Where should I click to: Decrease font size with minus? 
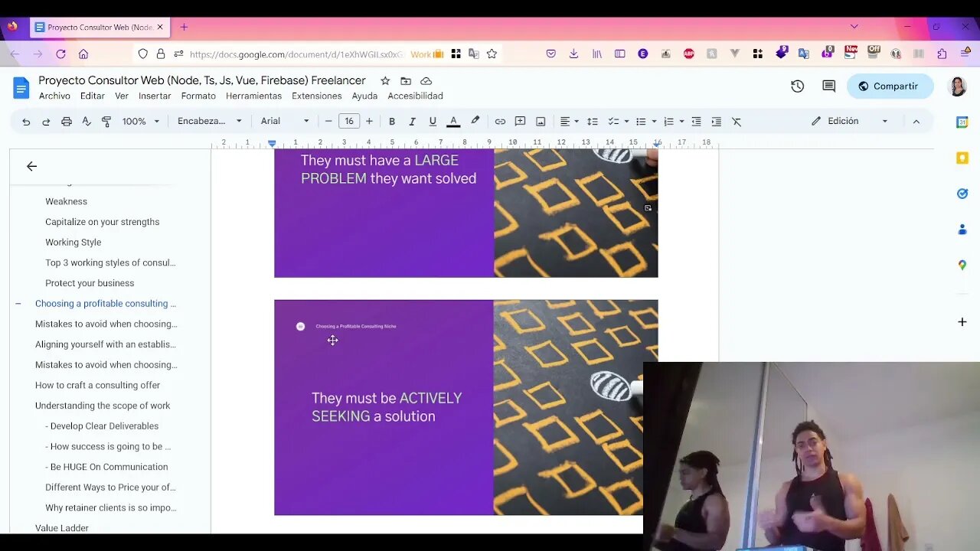click(x=328, y=122)
